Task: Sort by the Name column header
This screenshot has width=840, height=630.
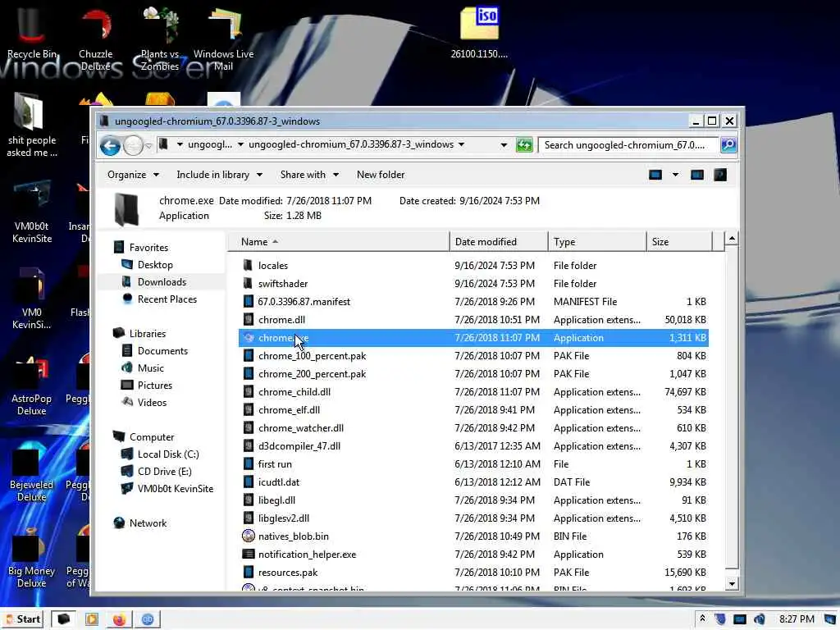Action: (339, 242)
